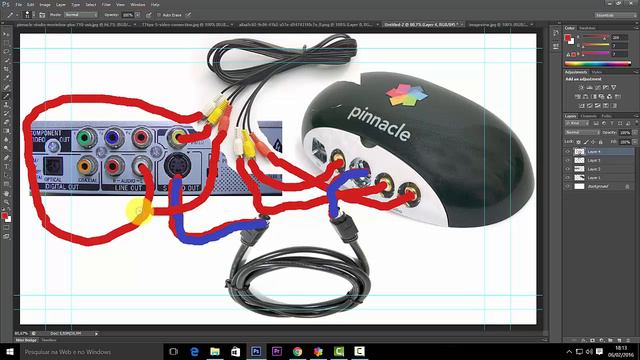Select the Move tool
Screen dimensions: 640x360
click(x=6, y=34)
